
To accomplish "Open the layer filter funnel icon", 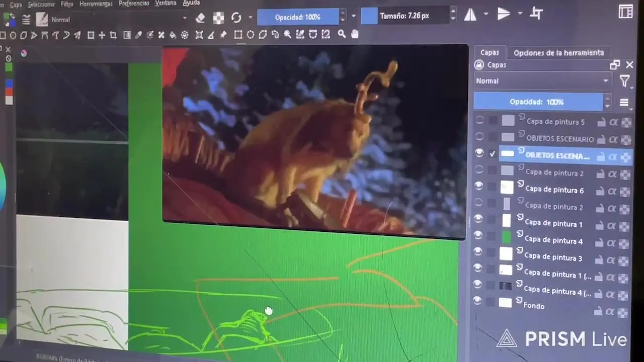I will click(x=624, y=81).
